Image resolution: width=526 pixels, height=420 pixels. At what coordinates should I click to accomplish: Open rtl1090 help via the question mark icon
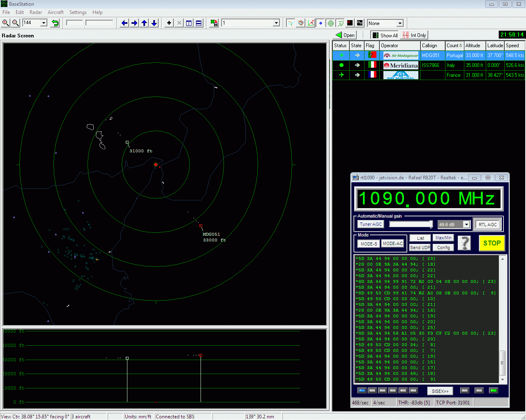point(464,243)
